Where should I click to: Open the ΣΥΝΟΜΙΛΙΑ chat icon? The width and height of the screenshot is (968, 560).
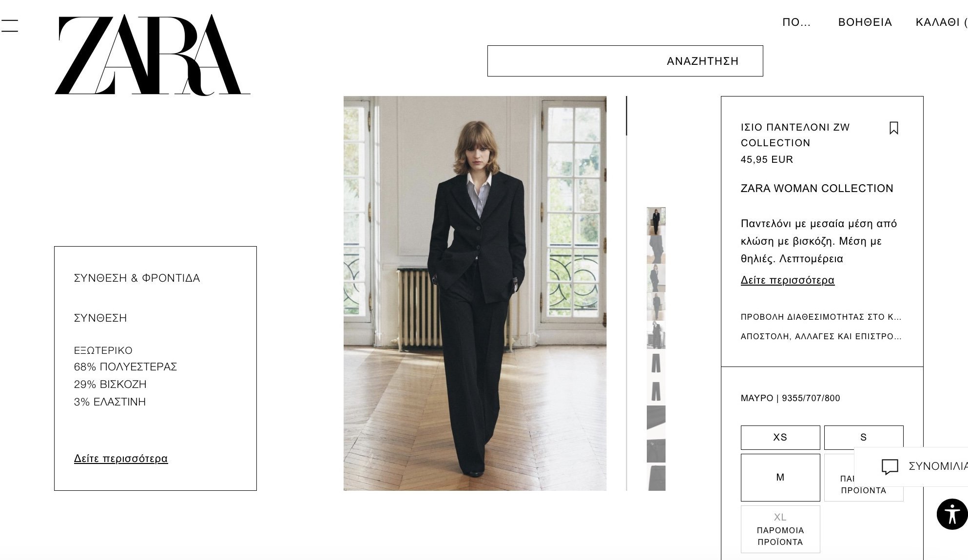pyautogui.click(x=890, y=466)
